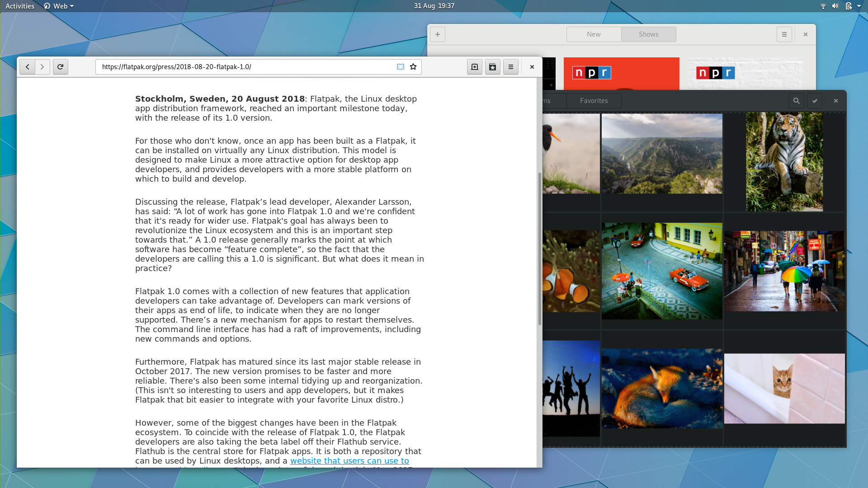Add a new podcast with plus button
This screenshot has height=488, width=868.
(437, 34)
